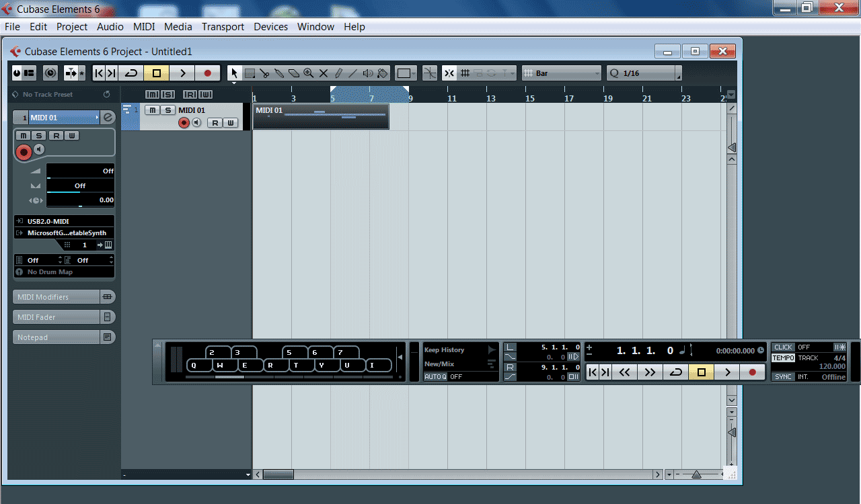Reload the track preset icon
861x504 pixels.
[x=106, y=95]
